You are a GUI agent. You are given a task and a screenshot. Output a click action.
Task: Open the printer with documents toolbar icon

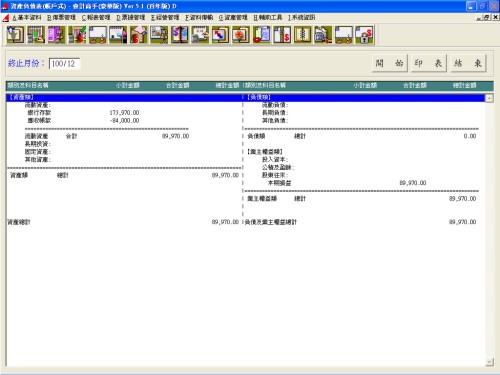[323, 35]
